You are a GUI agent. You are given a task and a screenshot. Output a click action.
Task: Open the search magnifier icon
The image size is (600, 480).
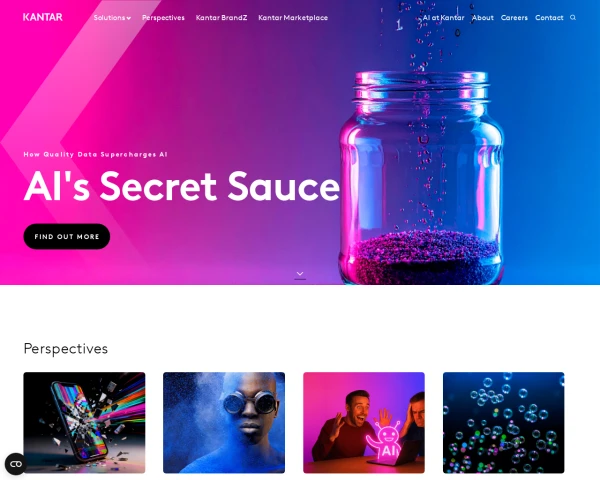tap(573, 18)
